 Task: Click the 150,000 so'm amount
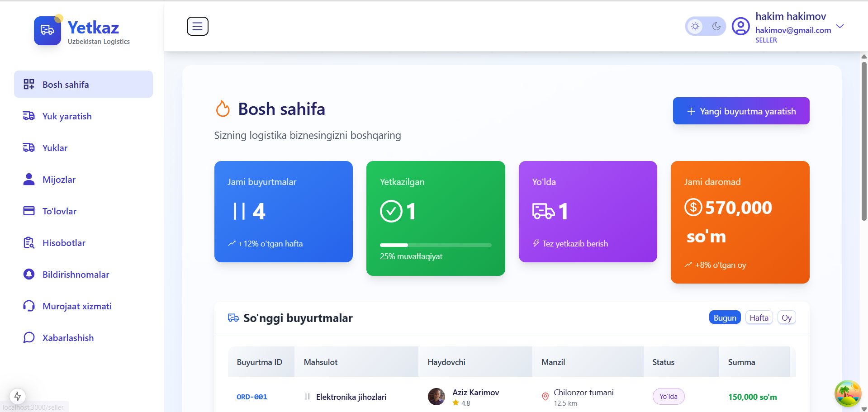pyautogui.click(x=753, y=397)
